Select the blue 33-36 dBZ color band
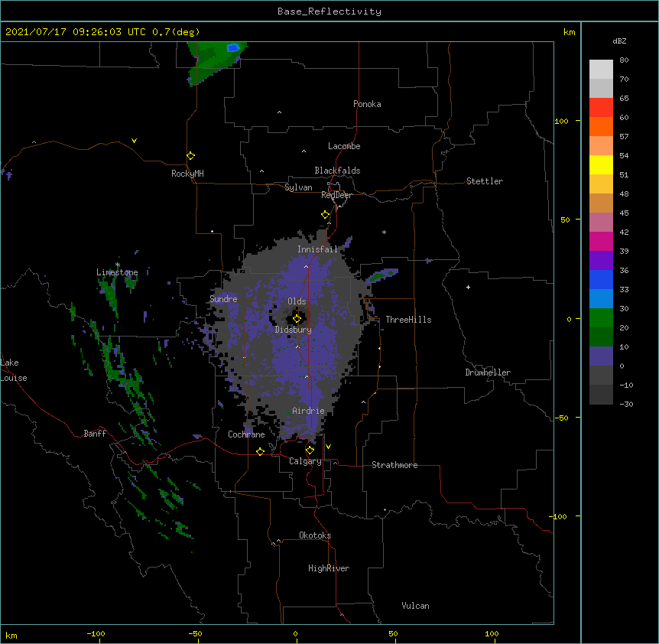This screenshot has height=644, width=659. pos(601,279)
